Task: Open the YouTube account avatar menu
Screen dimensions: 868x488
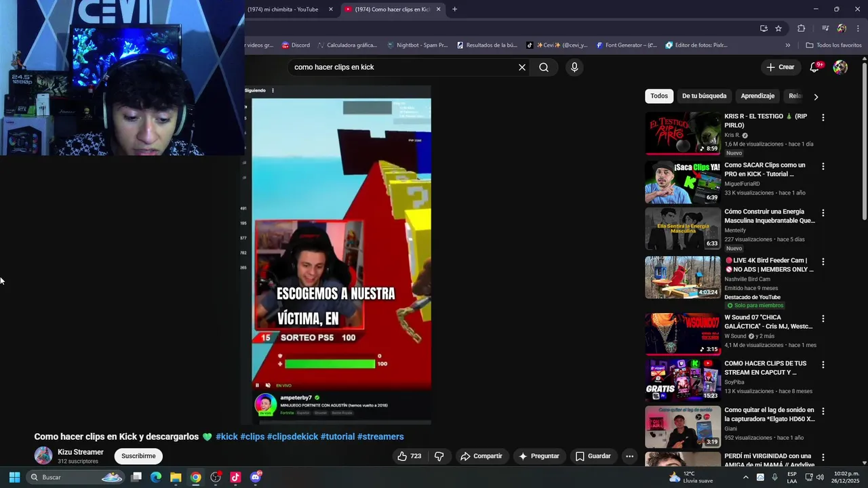Action: tap(840, 67)
